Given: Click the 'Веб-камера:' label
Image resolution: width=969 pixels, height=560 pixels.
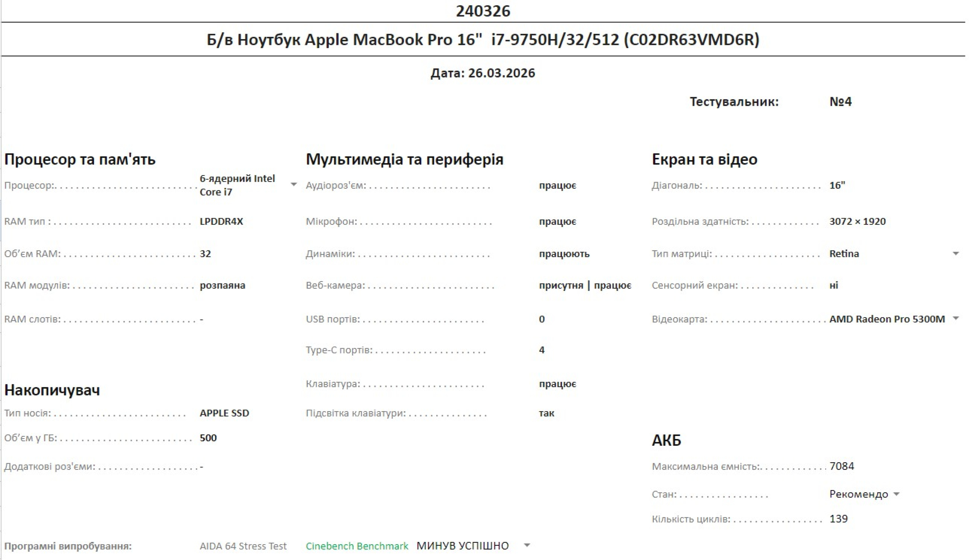Looking at the screenshot, I should tap(335, 286).
